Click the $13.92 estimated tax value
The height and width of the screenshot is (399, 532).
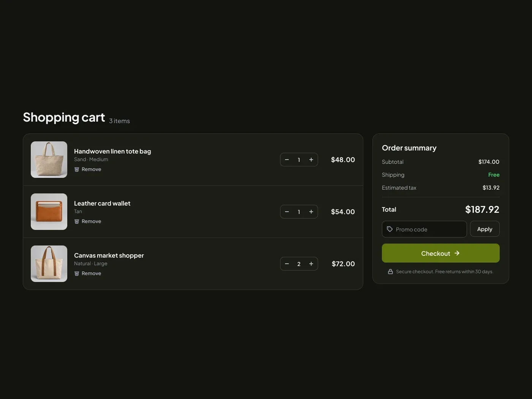click(x=491, y=188)
